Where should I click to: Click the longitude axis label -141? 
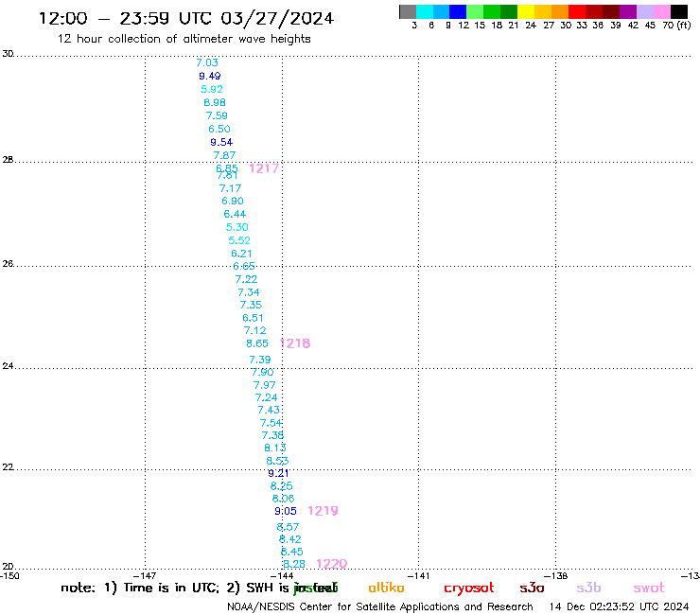[x=418, y=576]
